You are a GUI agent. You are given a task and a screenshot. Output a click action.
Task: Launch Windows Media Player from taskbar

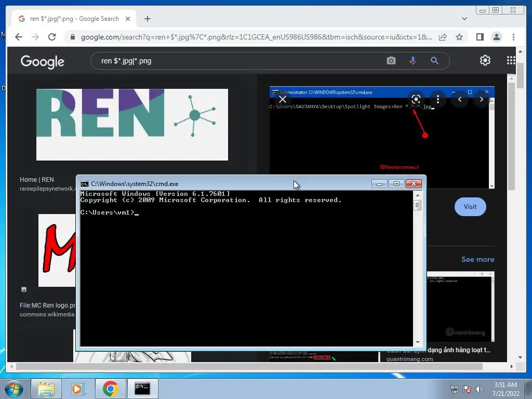[x=78, y=389]
